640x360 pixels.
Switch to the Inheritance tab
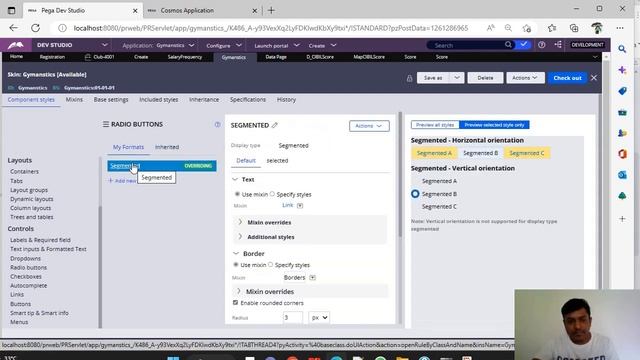click(x=204, y=99)
